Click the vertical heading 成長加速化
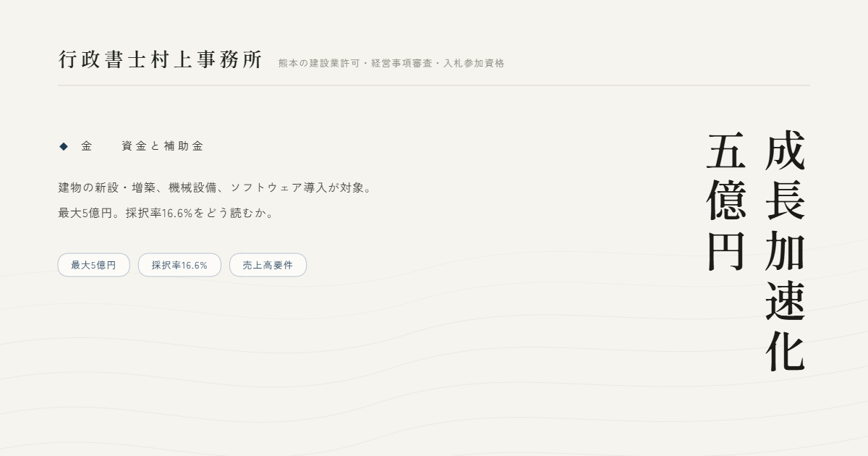The height and width of the screenshot is (456, 868). 785,251
